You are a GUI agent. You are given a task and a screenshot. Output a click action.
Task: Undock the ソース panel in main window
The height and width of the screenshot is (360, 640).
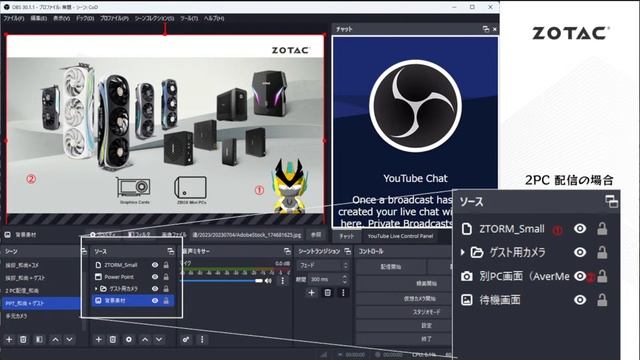(x=171, y=251)
